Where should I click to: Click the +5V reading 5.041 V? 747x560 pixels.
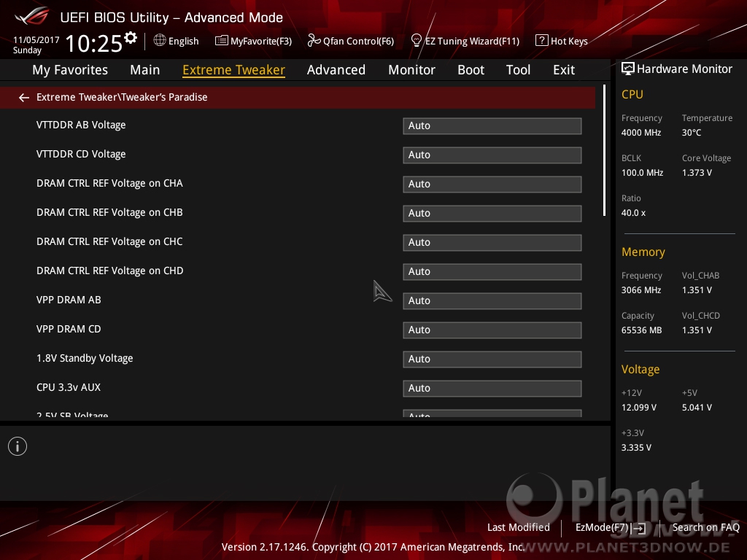[697, 407]
